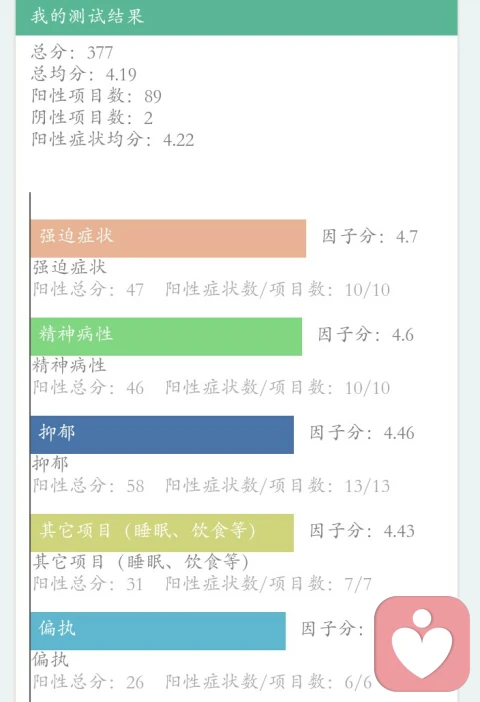480x702 pixels.
Task: Select 阳性总分: 31 under 其它项目
Action: [x=88, y=584]
